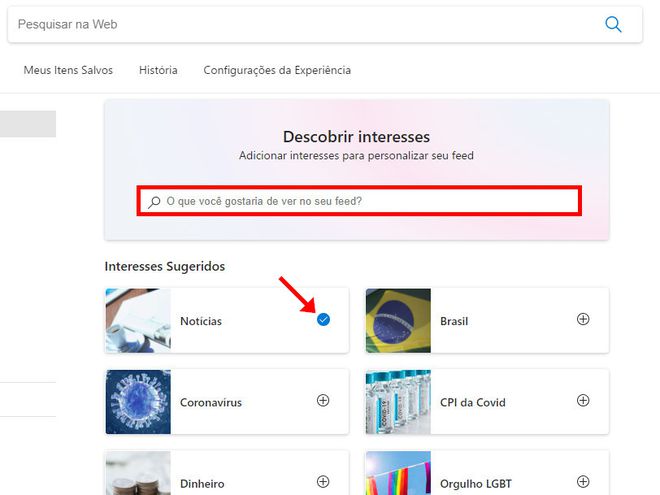Add Orgulho LGBT plus icon

[583, 482]
